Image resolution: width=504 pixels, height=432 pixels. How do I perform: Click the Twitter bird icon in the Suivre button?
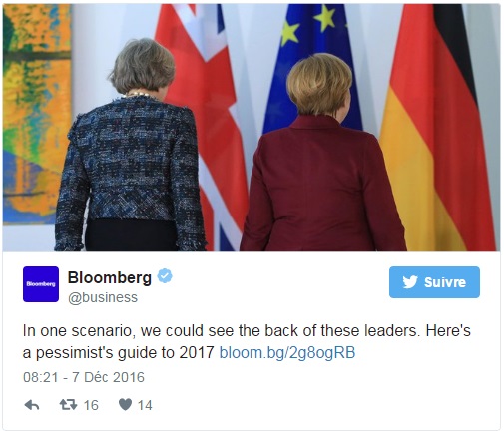(x=410, y=282)
